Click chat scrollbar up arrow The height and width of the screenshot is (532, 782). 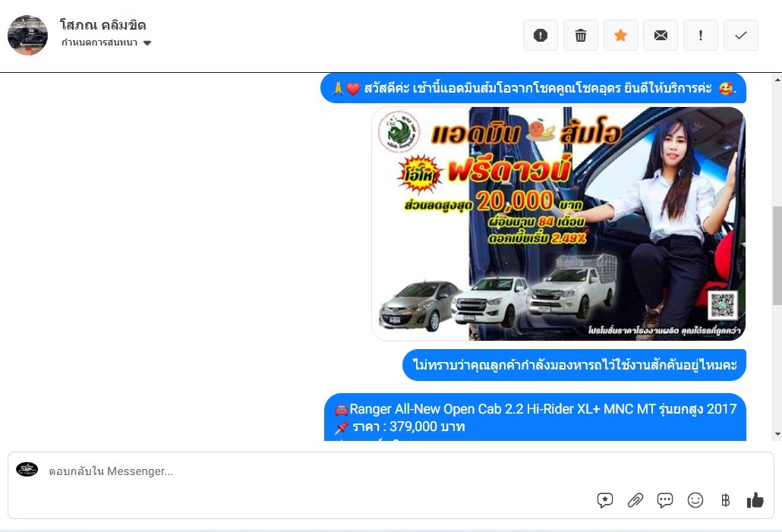coord(777,80)
